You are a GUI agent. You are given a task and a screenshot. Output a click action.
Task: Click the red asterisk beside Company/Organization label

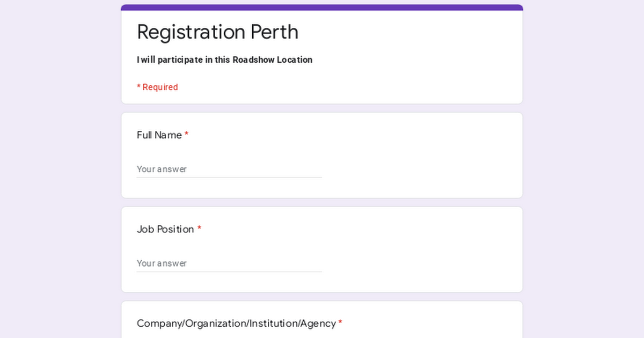[x=340, y=324]
